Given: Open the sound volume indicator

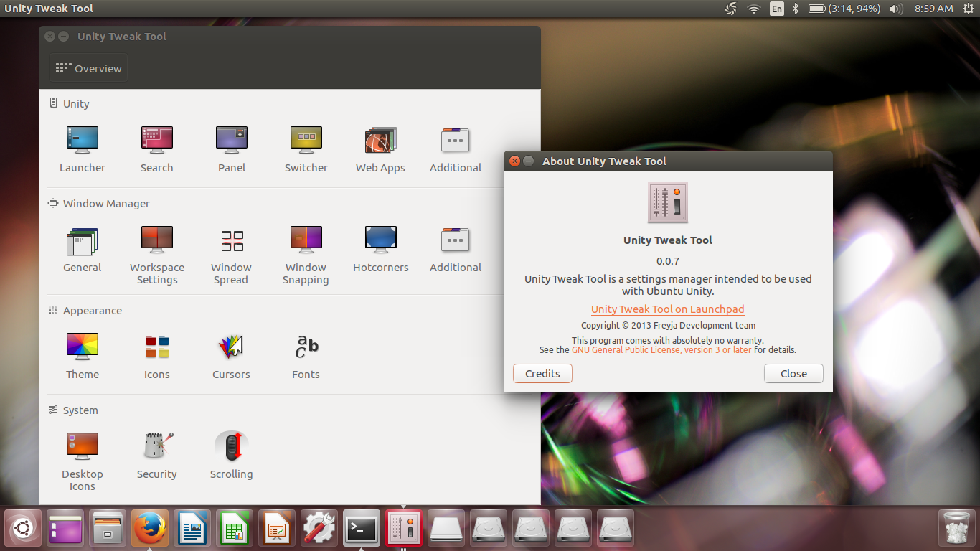Looking at the screenshot, I should 895,9.
